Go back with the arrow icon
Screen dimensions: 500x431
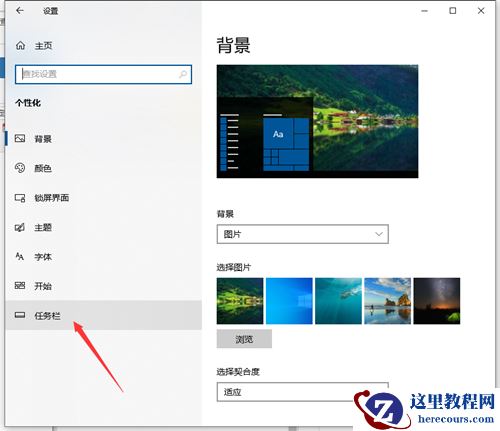20,11
